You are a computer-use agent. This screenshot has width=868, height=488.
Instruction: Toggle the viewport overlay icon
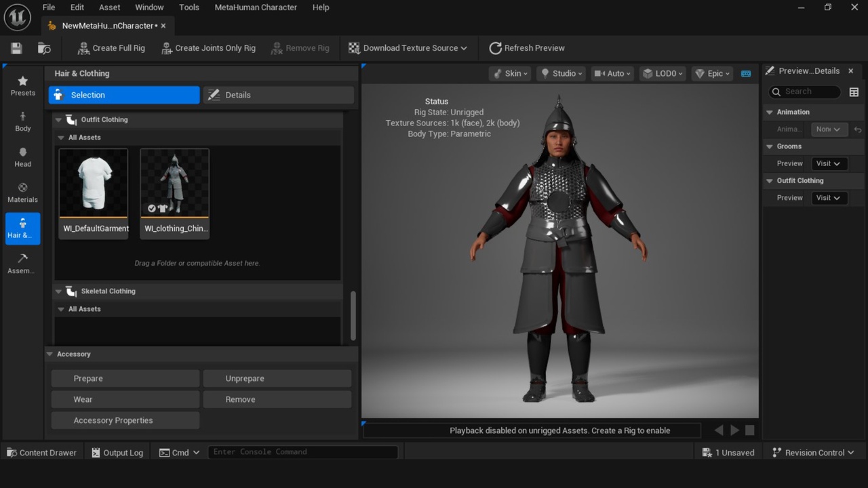click(746, 74)
